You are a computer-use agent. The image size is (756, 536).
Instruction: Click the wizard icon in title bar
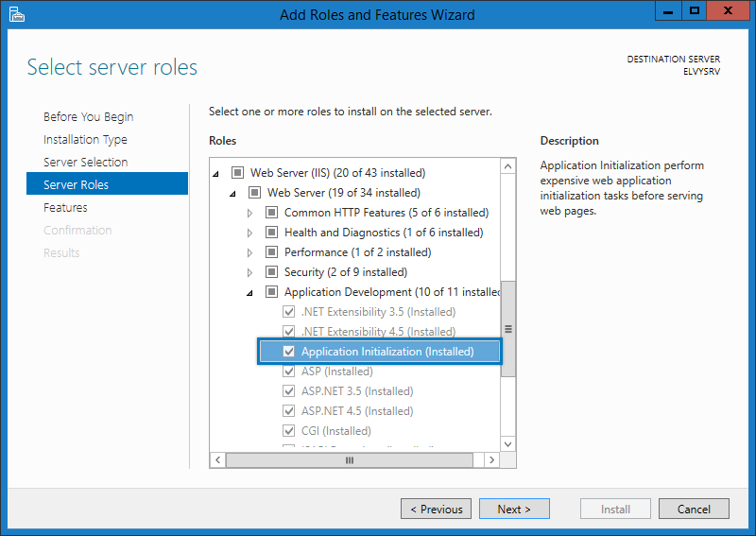tap(17, 14)
